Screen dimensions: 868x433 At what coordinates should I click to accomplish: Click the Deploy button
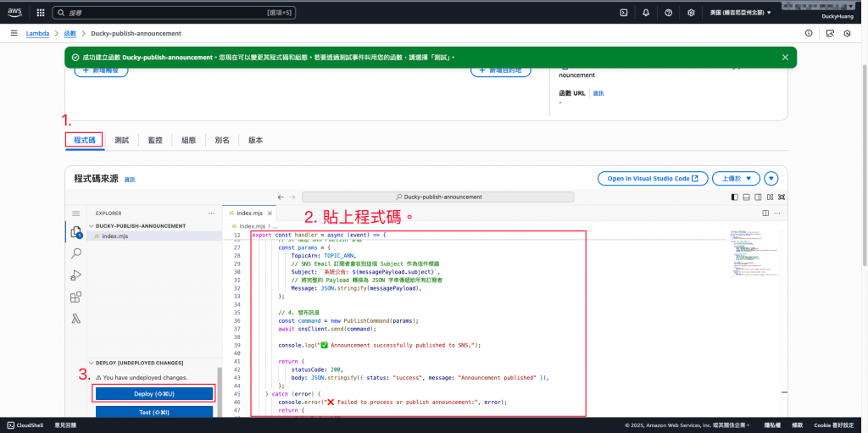click(154, 394)
